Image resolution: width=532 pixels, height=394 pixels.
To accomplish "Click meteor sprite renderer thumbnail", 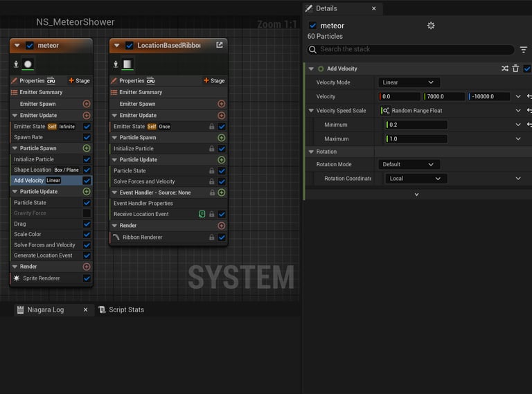I will 28,64.
